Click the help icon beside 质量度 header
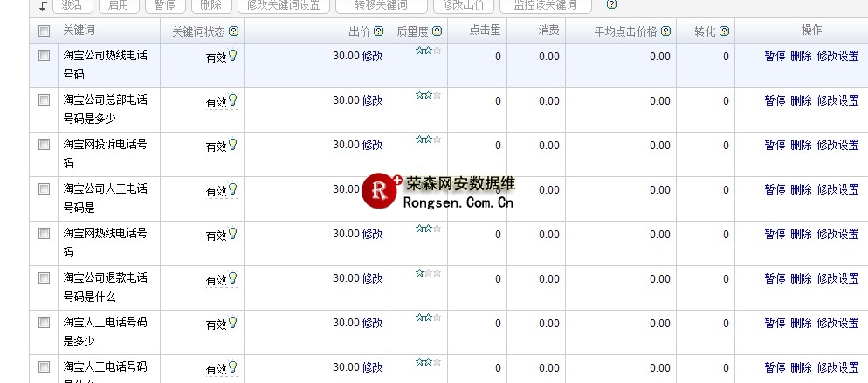 pos(437,31)
